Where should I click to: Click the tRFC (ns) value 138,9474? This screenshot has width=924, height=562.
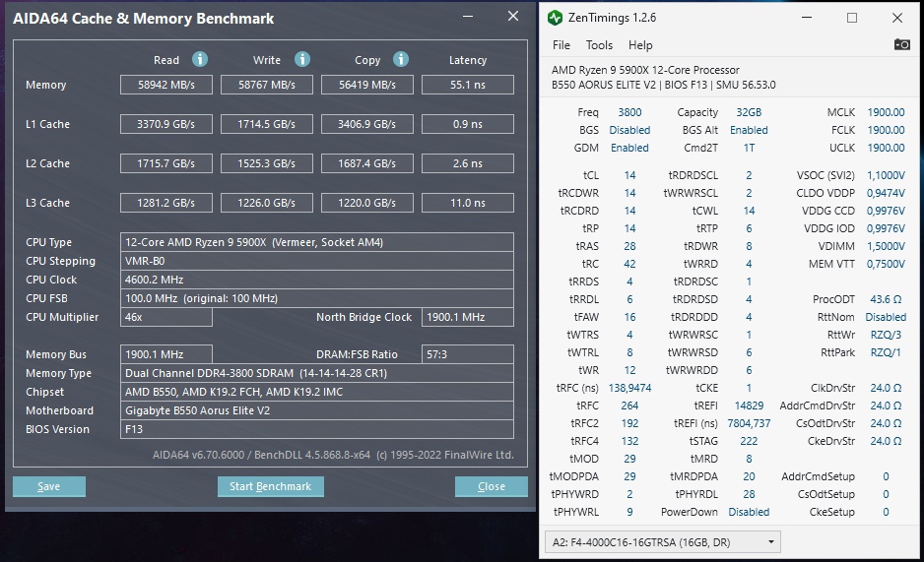click(629, 388)
